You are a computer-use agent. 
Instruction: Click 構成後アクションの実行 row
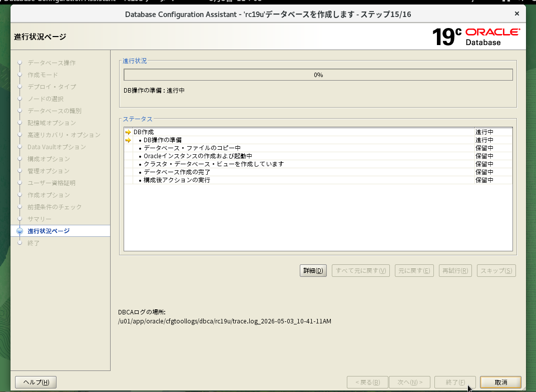[318, 180]
